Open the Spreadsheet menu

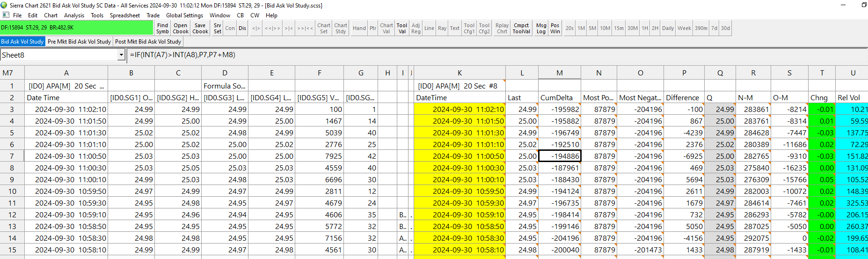(125, 15)
